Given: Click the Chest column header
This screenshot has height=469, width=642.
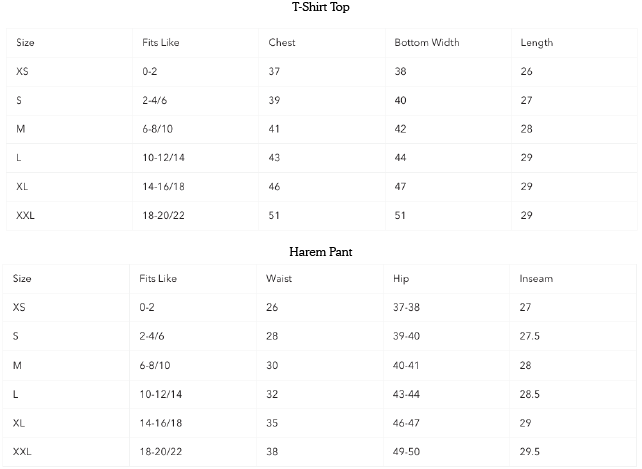Looking at the screenshot, I should [282, 43].
